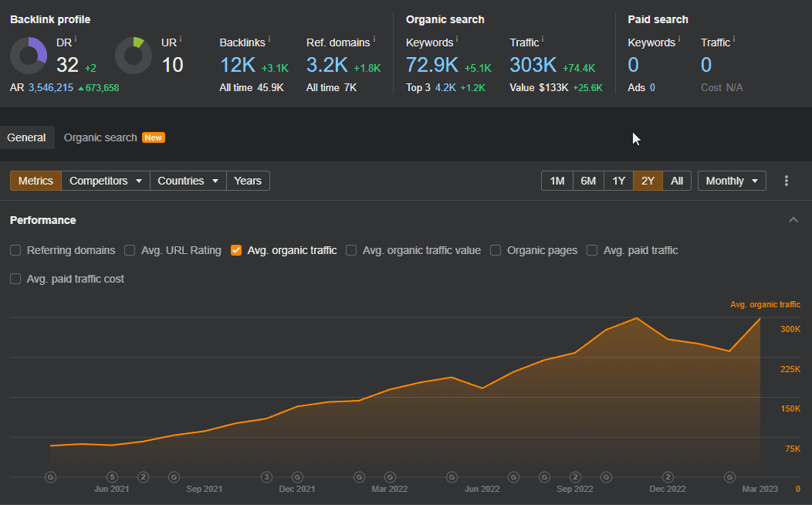The width and height of the screenshot is (812, 505).
Task: Open the Ref. domains 3.2K link
Action: 327,66
